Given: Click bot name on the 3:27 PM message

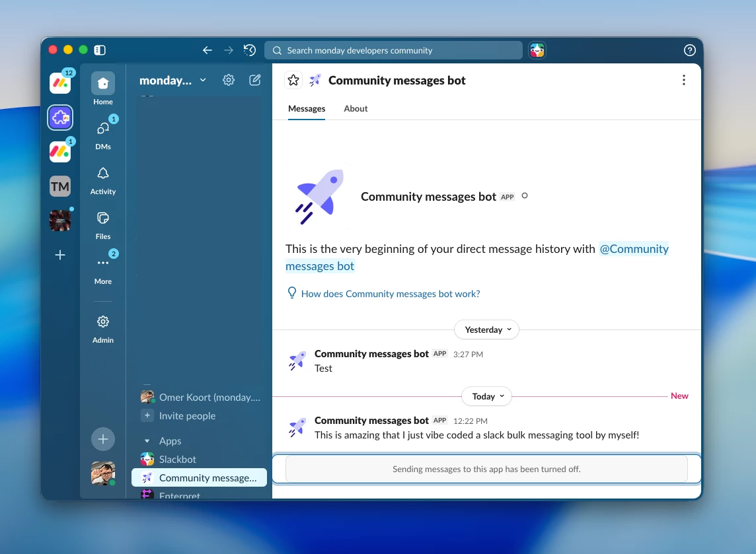Looking at the screenshot, I should tap(371, 354).
